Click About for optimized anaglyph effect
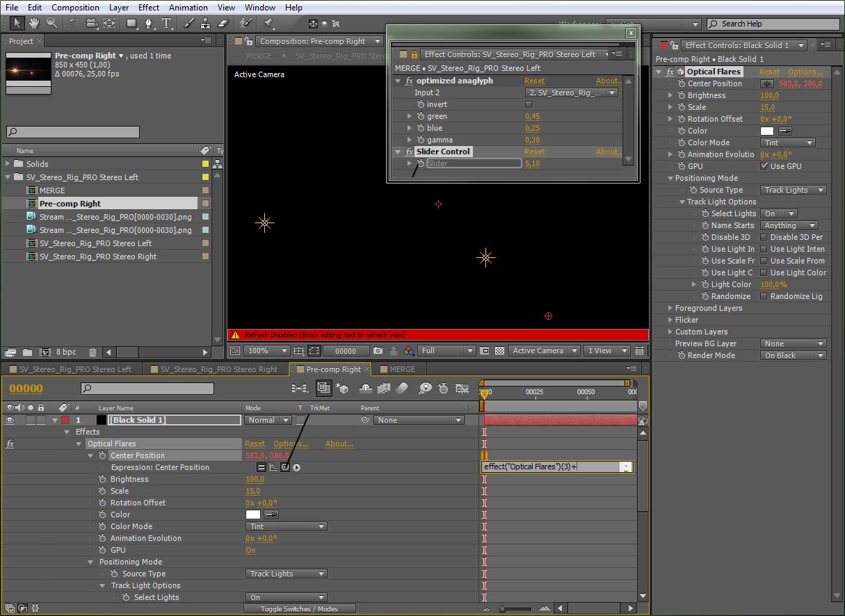 pyautogui.click(x=609, y=81)
